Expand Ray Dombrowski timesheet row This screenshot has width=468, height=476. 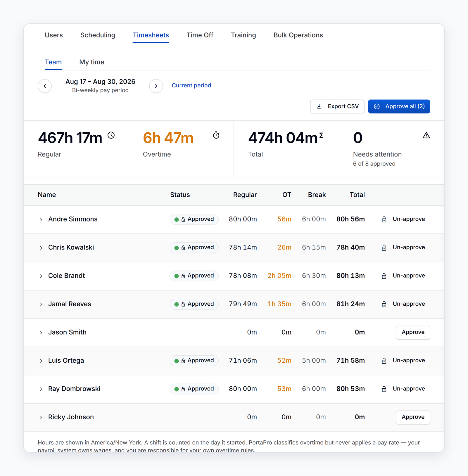(x=41, y=389)
